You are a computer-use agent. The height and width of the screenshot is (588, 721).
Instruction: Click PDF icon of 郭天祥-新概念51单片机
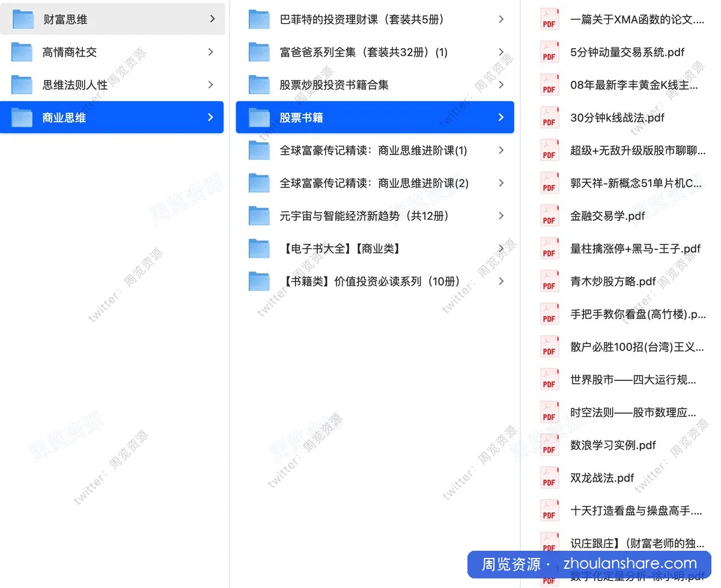[549, 183]
